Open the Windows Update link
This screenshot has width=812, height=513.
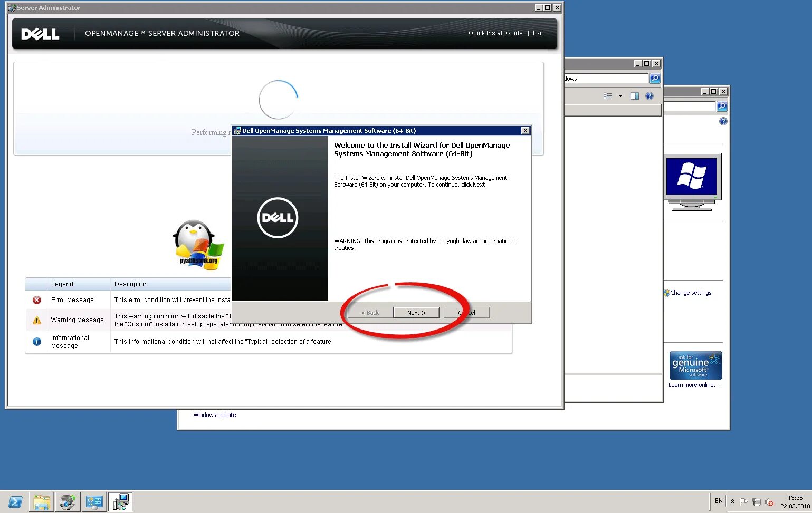pos(214,415)
